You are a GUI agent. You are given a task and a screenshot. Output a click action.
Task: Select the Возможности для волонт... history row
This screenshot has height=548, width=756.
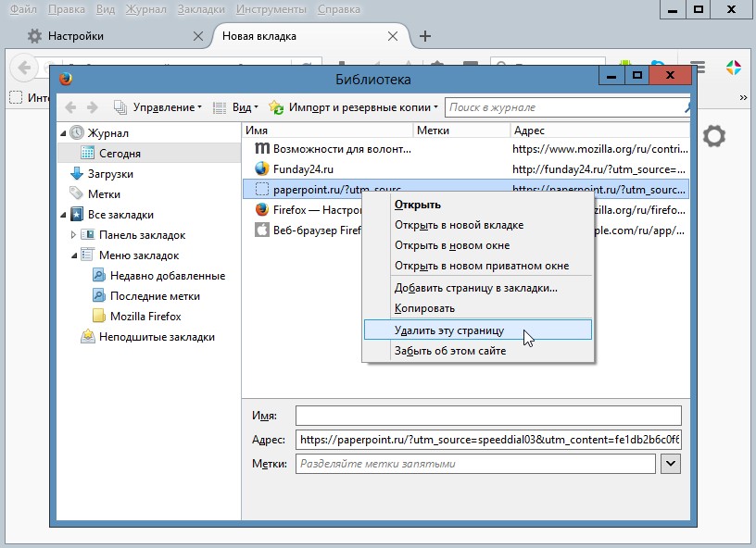(x=466, y=149)
